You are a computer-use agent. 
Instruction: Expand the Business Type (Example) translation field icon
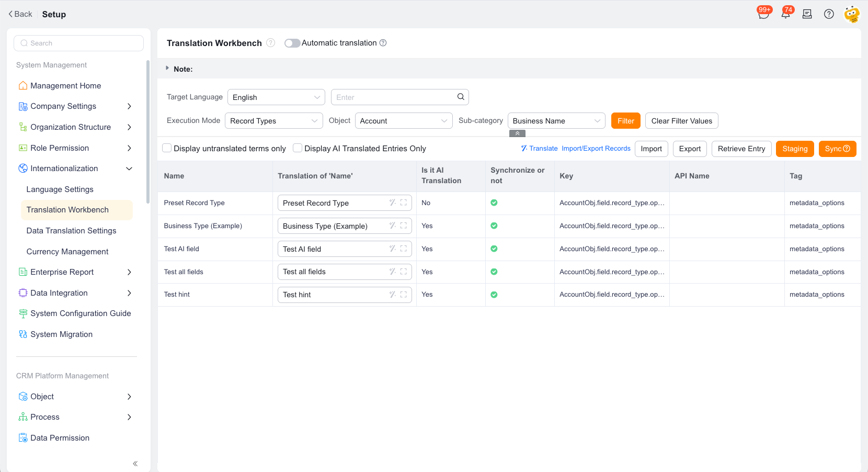(404, 226)
